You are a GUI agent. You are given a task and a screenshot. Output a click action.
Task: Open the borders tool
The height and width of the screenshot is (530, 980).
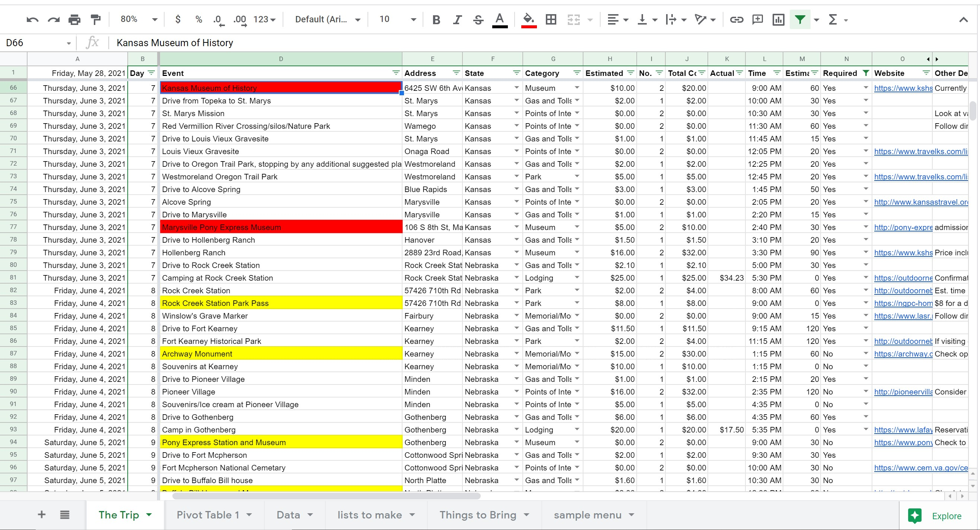tap(550, 19)
